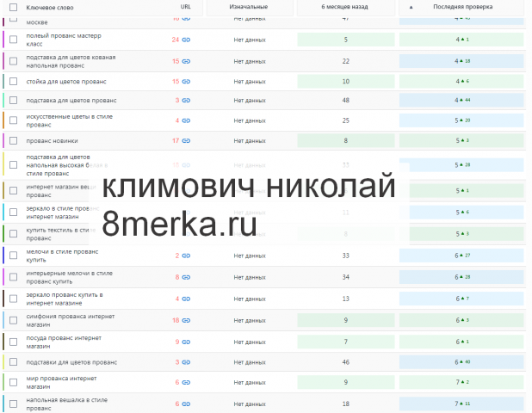Image resolution: width=532 pixels, height=413 pixels.
Task: Open URL link icon for 'прованс новинки'
Action: click(186, 141)
